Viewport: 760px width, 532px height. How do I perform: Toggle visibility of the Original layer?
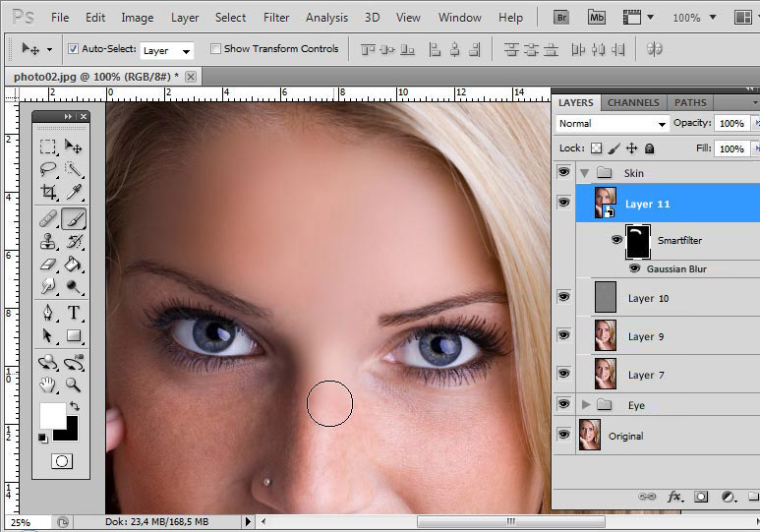[x=563, y=435]
